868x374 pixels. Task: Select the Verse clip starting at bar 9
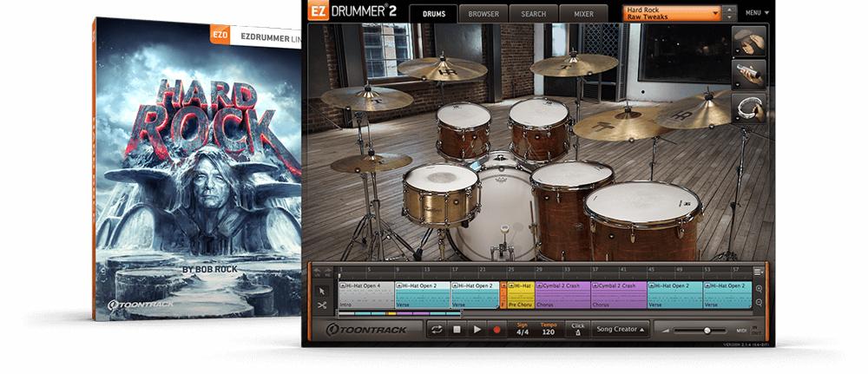tap(423, 295)
